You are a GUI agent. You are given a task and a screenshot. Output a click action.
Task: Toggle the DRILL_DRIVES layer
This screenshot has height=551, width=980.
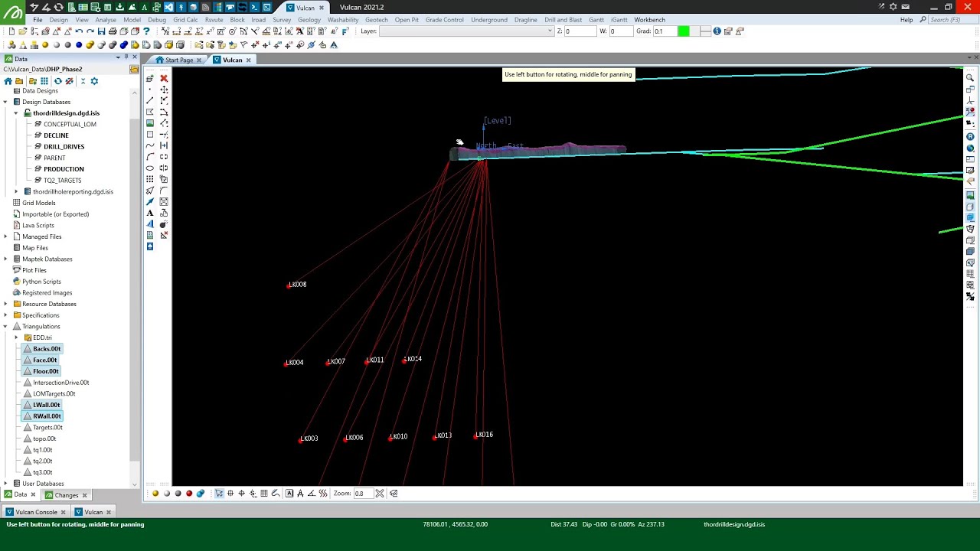point(64,146)
